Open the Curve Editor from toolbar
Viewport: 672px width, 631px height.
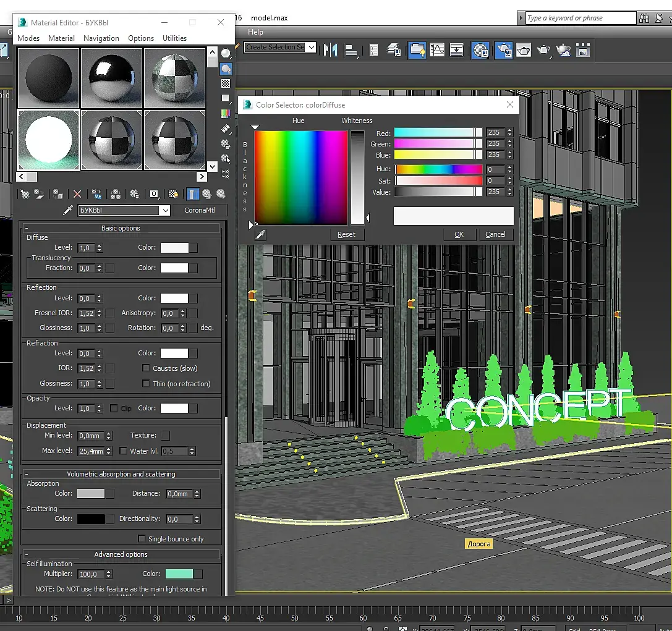(437, 50)
